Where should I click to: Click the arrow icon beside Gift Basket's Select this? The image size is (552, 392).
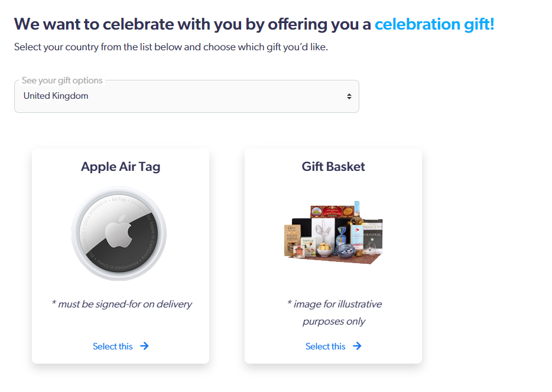tap(357, 346)
